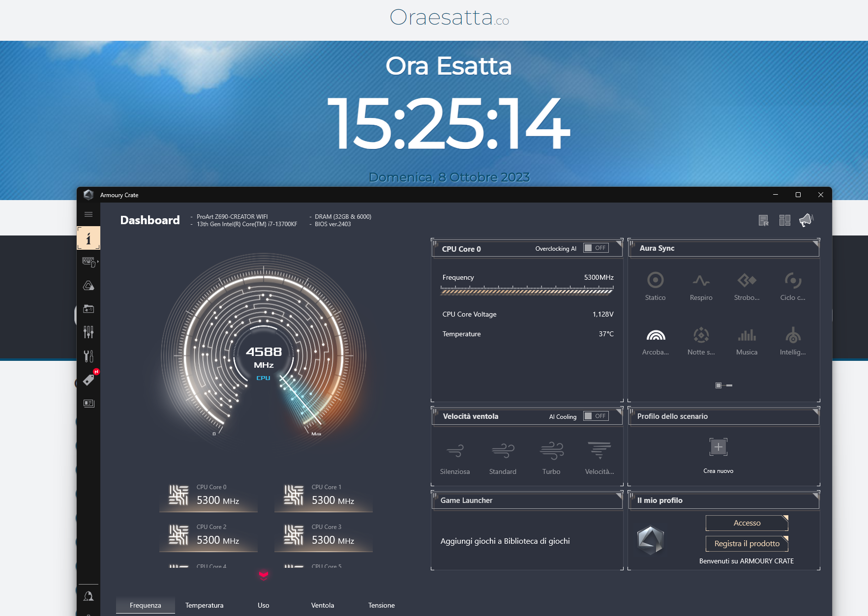
Task: Click the CPU frequency bar gauge
Action: coord(527,290)
